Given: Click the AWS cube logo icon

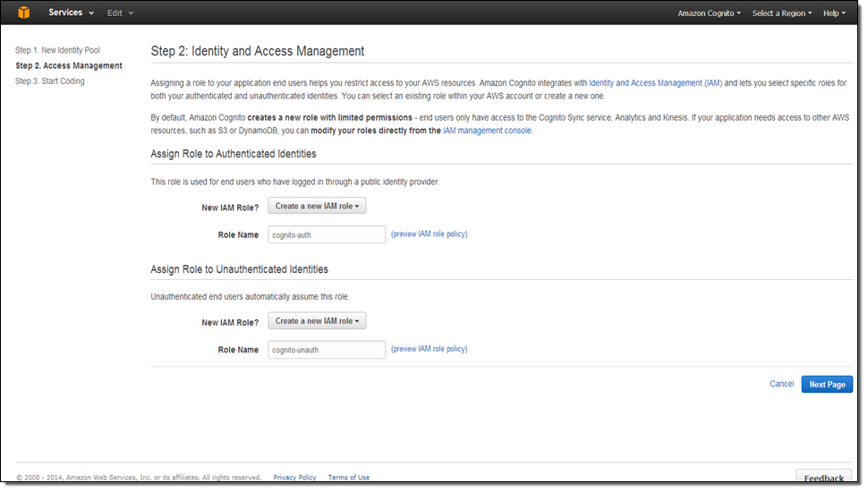Looking at the screenshot, I should [24, 13].
